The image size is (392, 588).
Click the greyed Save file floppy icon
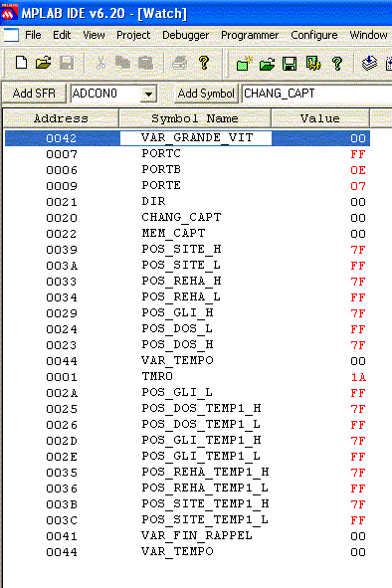pyautogui.click(x=67, y=63)
